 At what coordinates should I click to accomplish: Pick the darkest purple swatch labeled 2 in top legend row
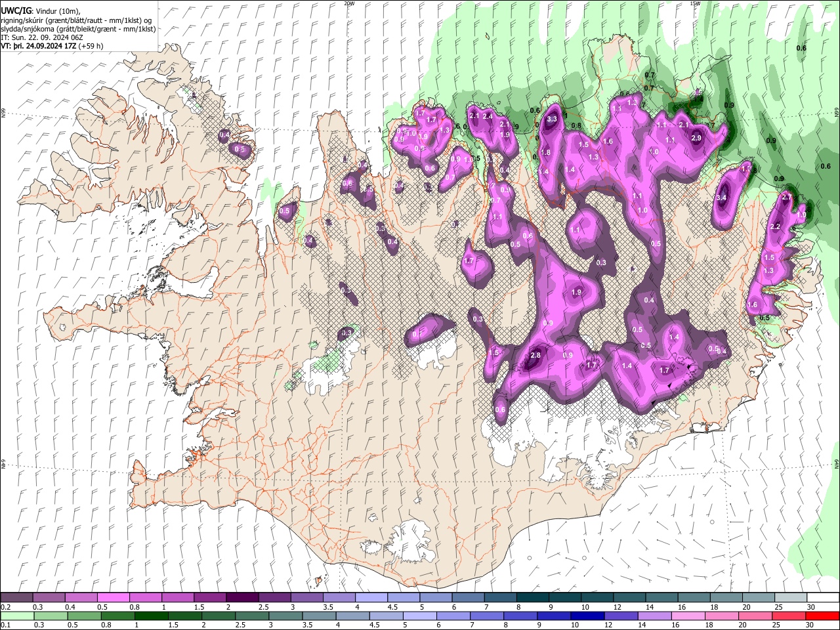point(241,598)
